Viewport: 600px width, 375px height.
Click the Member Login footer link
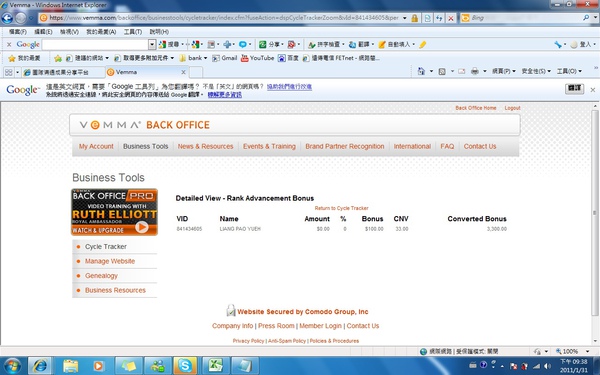(320, 326)
